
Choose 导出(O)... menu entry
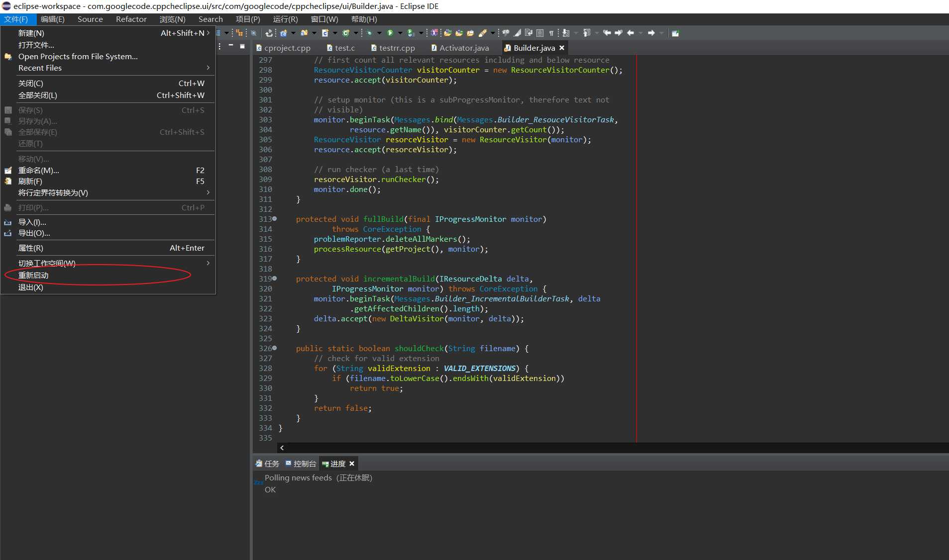pyautogui.click(x=108, y=233)
